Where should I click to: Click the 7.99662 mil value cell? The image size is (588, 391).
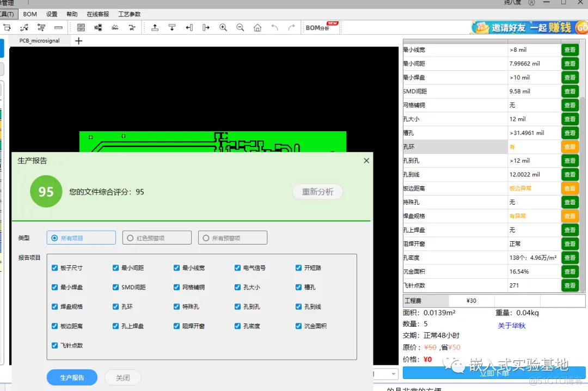pyautogui.click(x=534, y=64)
